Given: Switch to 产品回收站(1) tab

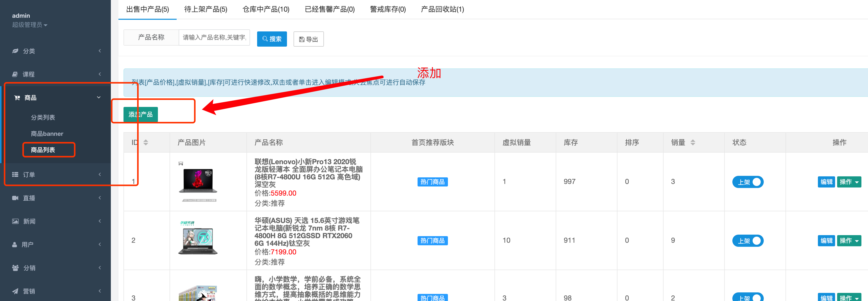Looking at the screenshot, I should click(x=442, y=9).
